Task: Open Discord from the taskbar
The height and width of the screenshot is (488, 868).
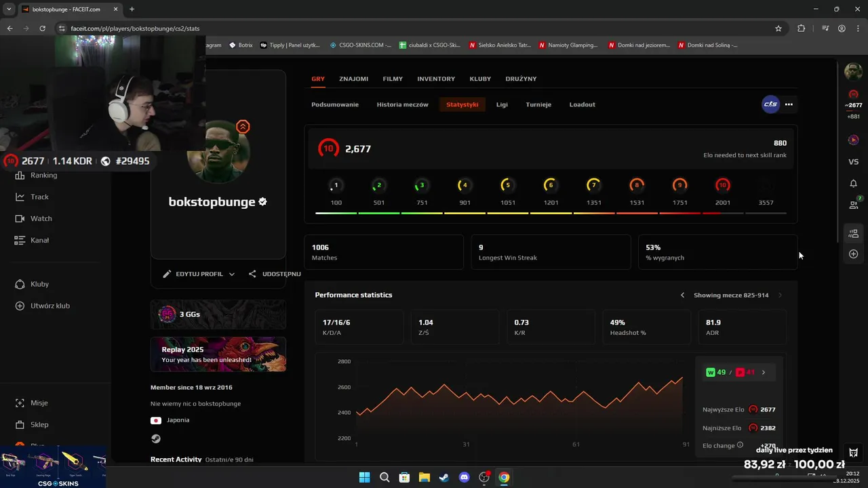Action: point(464,477)
